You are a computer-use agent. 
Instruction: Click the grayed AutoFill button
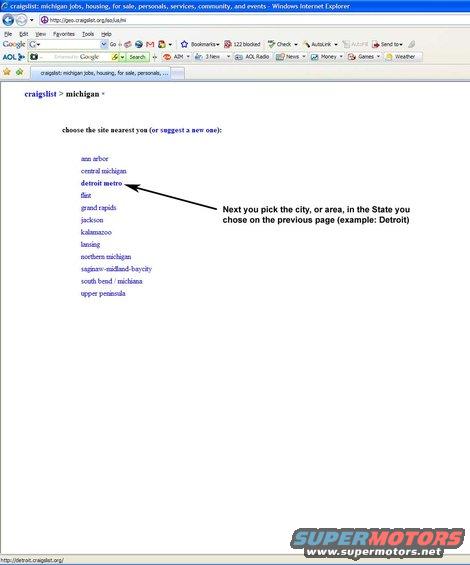click(x=355, y=44)
